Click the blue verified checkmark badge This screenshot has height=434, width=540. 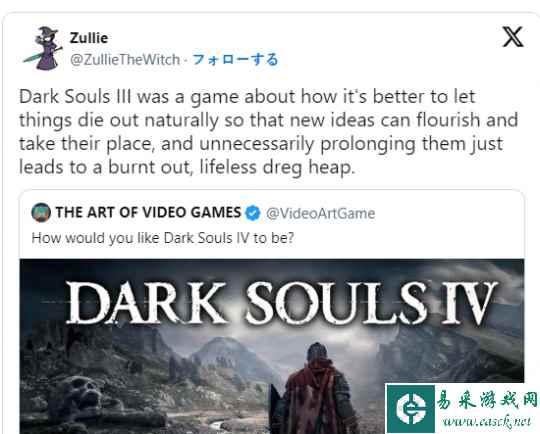(253, 213)
